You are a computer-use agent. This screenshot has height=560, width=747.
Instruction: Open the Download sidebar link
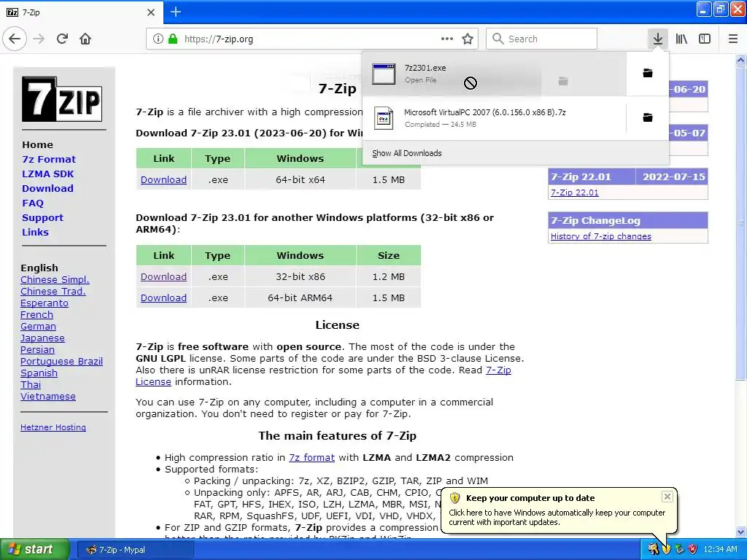point(47,189)
